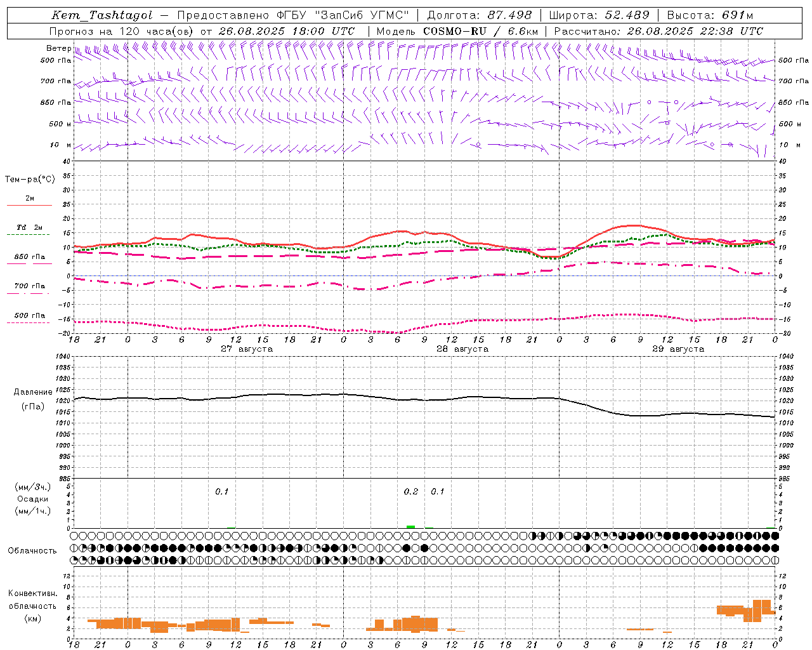The height and width of the screenshot is (650, 812).
Task: Click the '0.2' precipitation value
Action: pos(411,492)
